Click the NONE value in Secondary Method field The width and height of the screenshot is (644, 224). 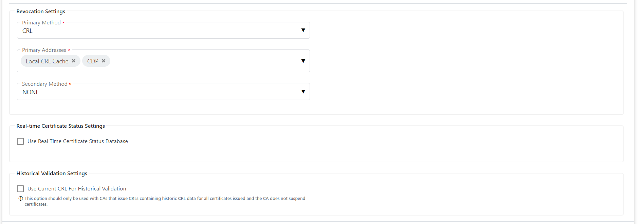pyautogui.click(x=31, y=92)
